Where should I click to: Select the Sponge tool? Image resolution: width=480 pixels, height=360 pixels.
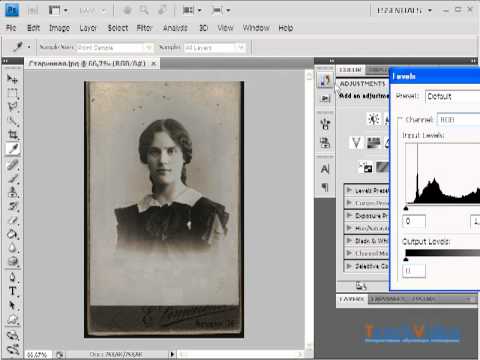[x=12, y=261]
